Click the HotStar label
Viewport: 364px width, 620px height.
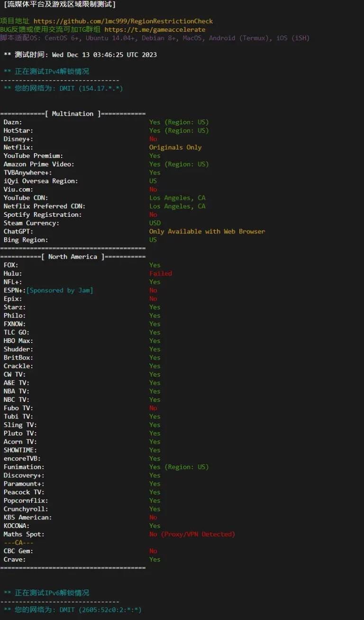point(18,130)
